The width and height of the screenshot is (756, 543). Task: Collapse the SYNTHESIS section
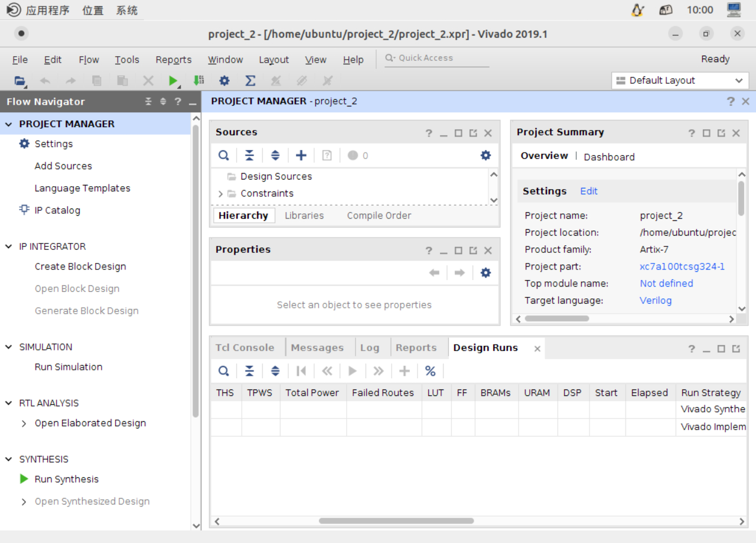[x=8, y=459]
